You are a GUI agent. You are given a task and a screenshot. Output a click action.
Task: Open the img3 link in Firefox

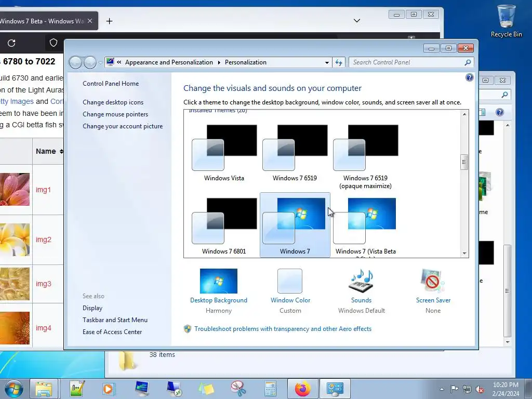pos(44,284)
